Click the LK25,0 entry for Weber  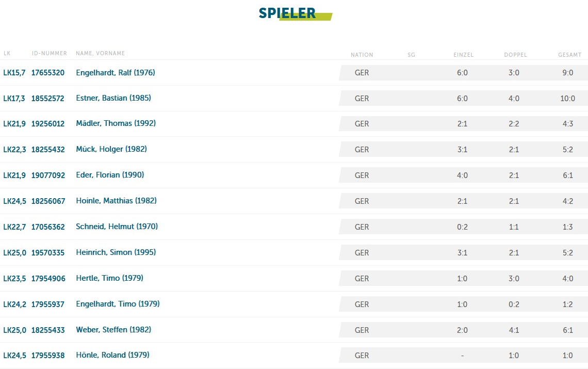[14, 330]
